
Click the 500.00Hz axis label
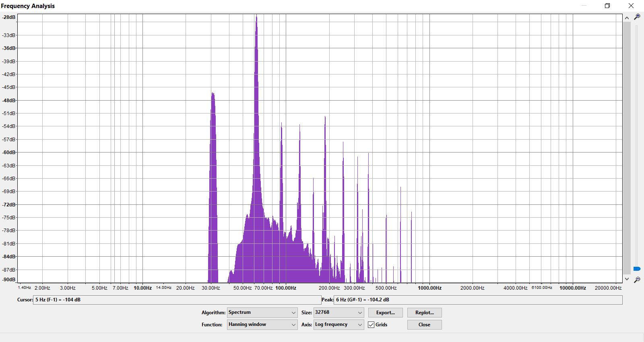[x=386, y=288]
